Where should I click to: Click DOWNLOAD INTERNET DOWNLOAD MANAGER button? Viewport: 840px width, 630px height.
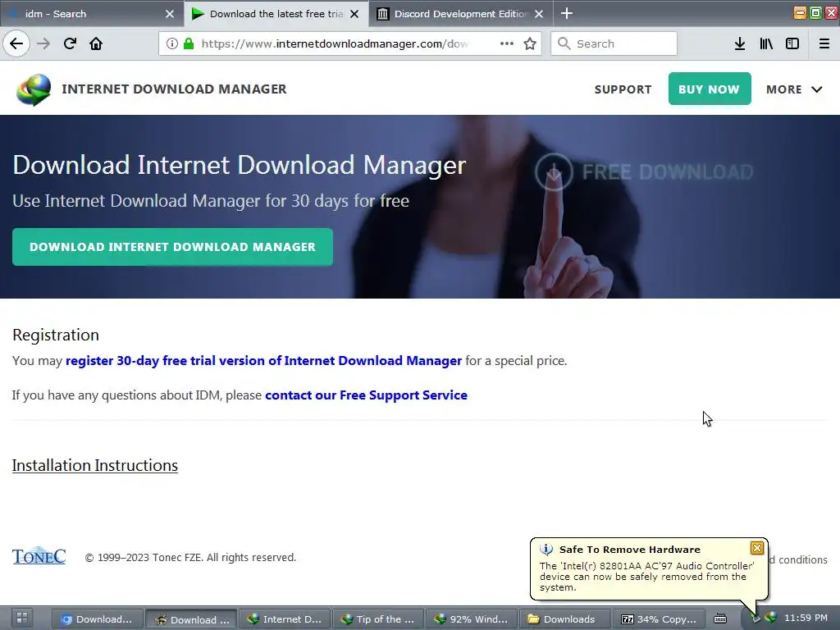point(172,247)
